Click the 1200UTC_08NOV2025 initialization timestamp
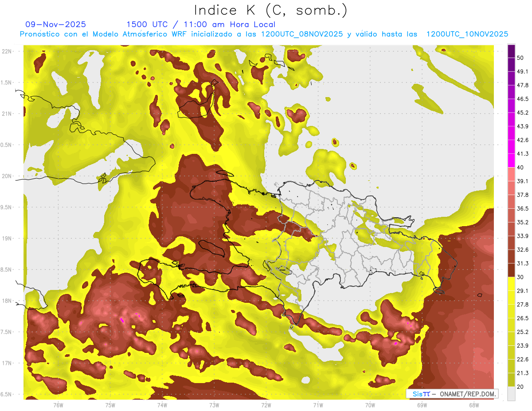This screenshot has height=411, width=532. point(301,34)
